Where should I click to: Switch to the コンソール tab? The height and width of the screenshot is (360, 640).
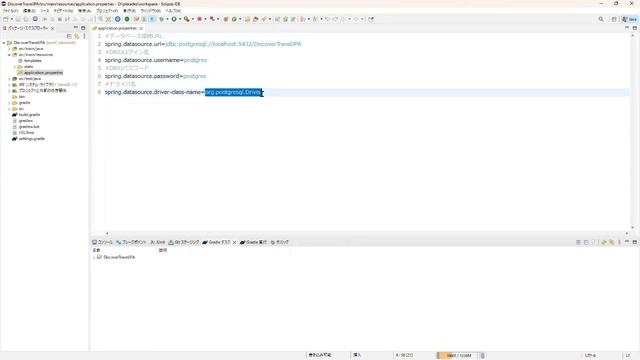pyautogui.click(x=102, y=242)
